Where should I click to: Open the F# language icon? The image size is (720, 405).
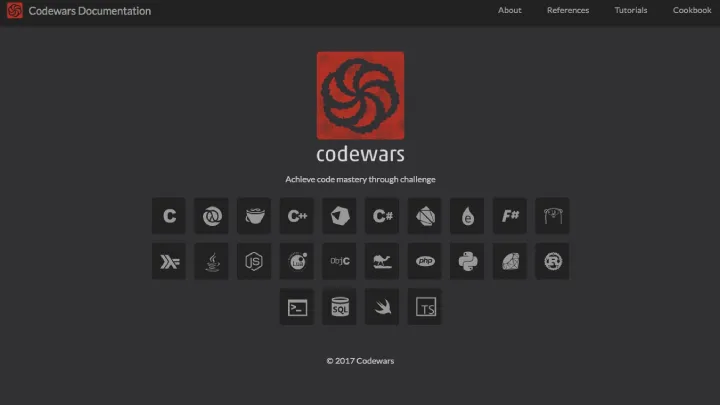pos(510,216)
